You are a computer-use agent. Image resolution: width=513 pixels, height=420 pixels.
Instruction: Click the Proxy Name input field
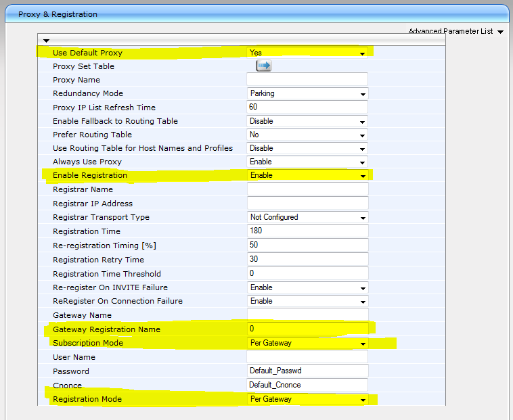click(308, 80)
